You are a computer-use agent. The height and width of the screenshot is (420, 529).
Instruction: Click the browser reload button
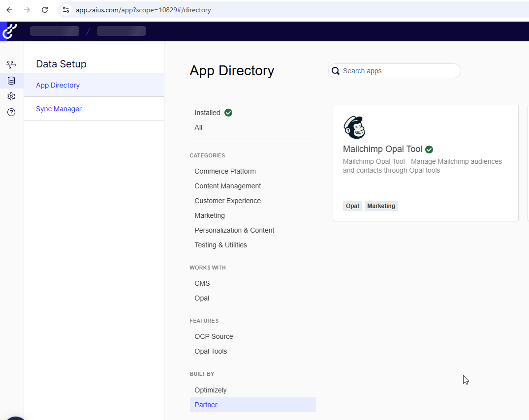pyautogui.click(x=45, y=10)
